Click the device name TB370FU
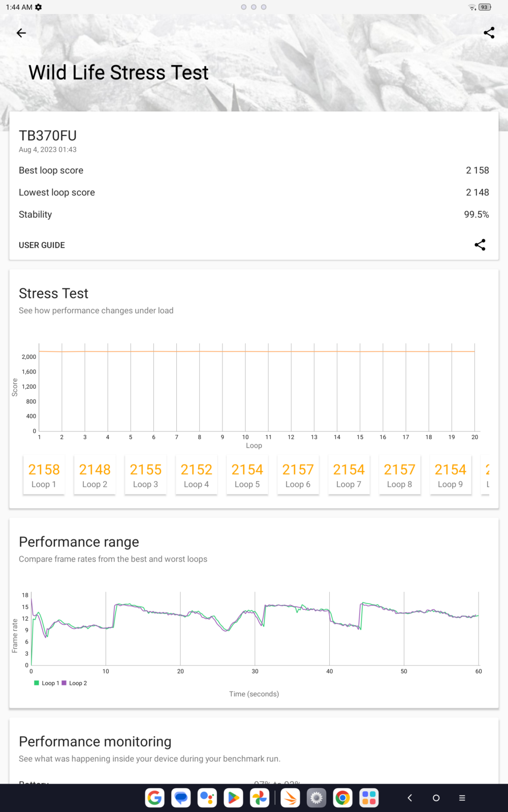This screenshot has width=508, height=812. tap(48, 136)
